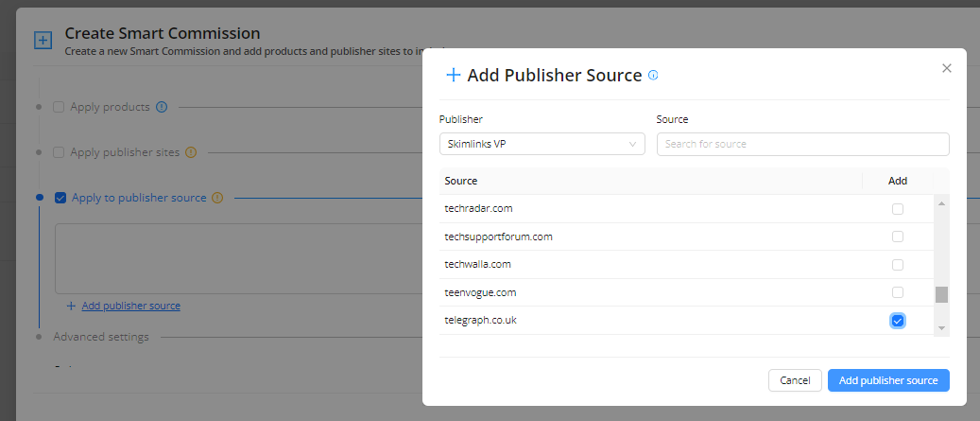Click the Source column header
This screenshot has height=421, width=980.
tap(461, 181)
